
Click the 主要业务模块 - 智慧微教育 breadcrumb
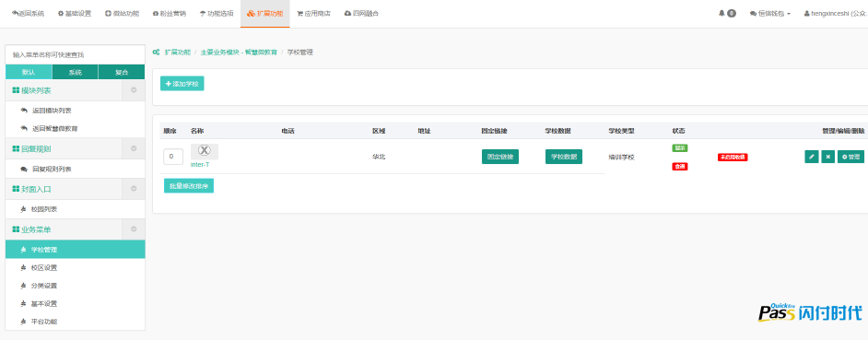pyautogui.click(x=239, y=52)
